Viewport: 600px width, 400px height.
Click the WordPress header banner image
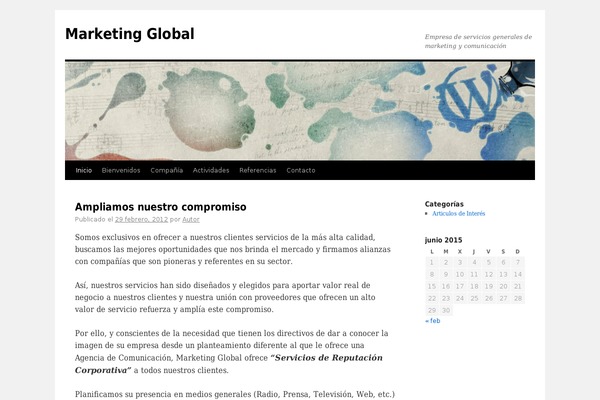pyautogui.click(x=300, y=110)
